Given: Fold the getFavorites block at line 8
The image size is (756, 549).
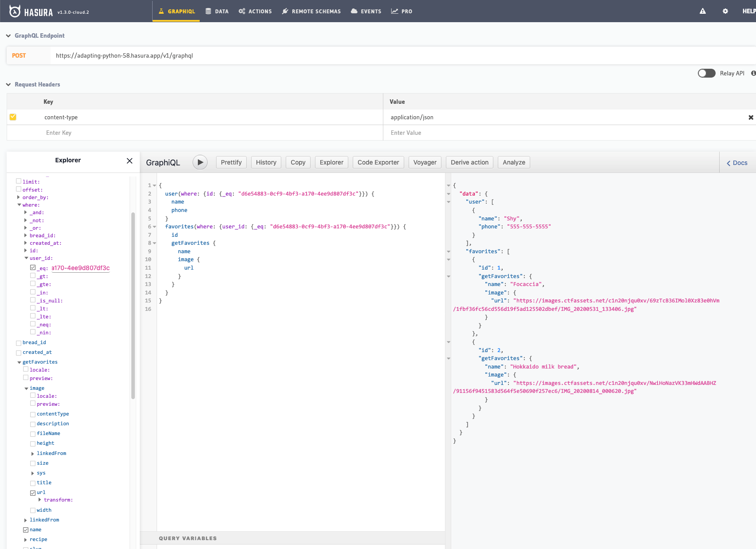Looking at the screenshot, I should point(154,243).
